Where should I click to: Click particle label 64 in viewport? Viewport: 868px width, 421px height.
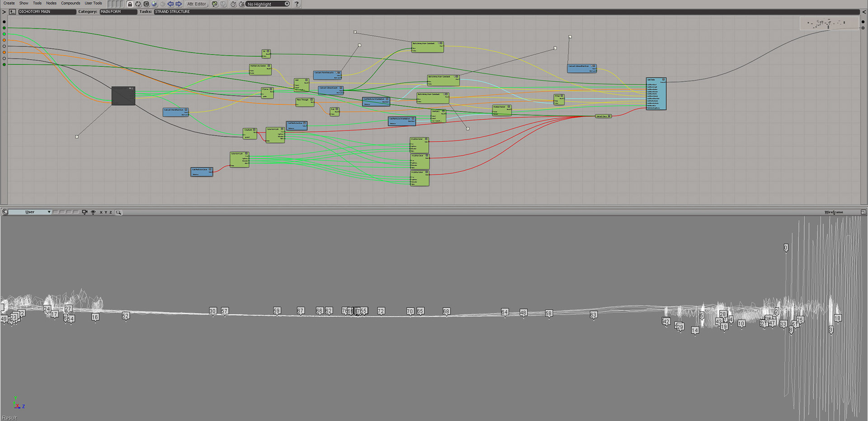(x=505, y=312)
